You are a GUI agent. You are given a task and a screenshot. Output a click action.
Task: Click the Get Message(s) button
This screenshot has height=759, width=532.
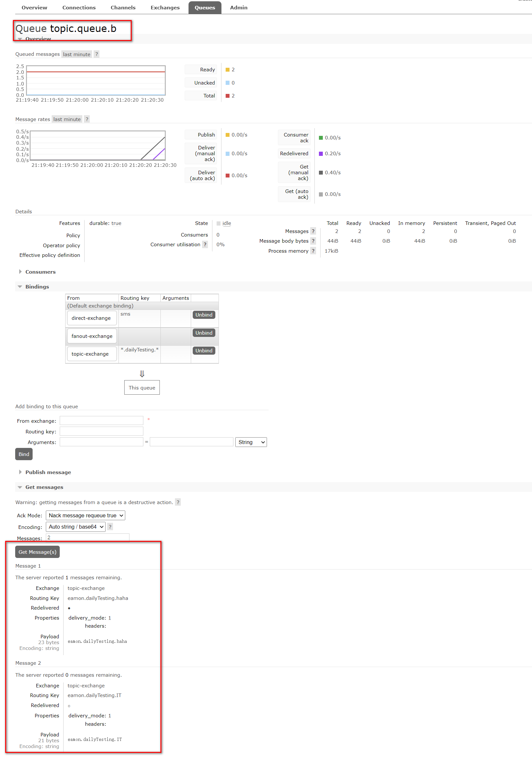[x=37, y=552]
